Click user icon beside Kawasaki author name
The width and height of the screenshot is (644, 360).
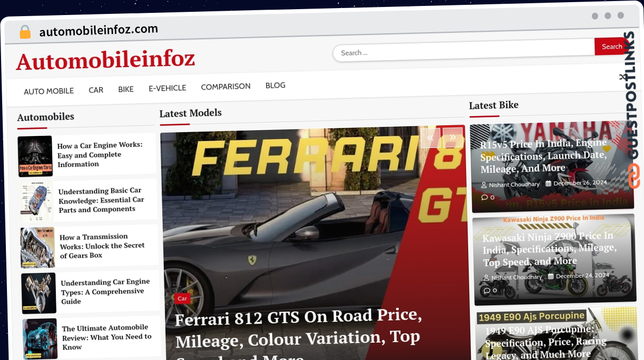486,278
